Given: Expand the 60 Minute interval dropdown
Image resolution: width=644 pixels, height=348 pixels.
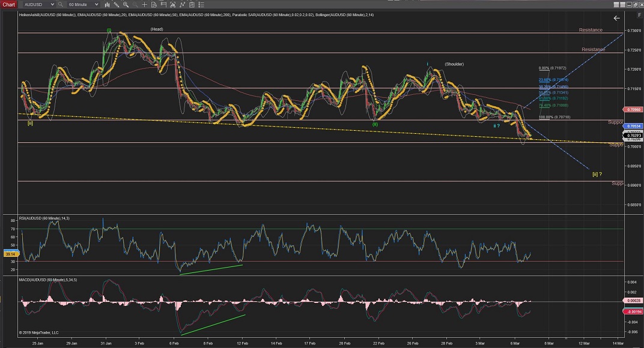Looking at the screenshot, I should click(96, 4).
